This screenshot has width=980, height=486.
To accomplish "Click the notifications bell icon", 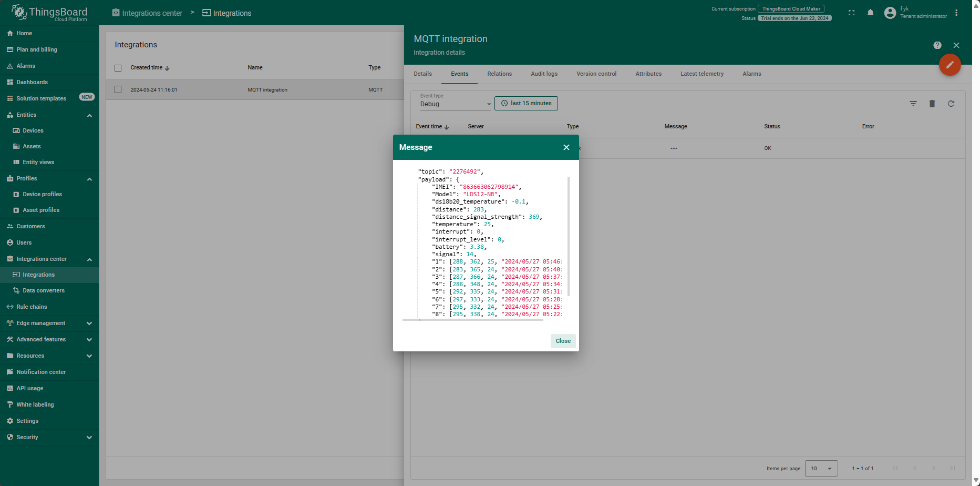I will point(871,13).
